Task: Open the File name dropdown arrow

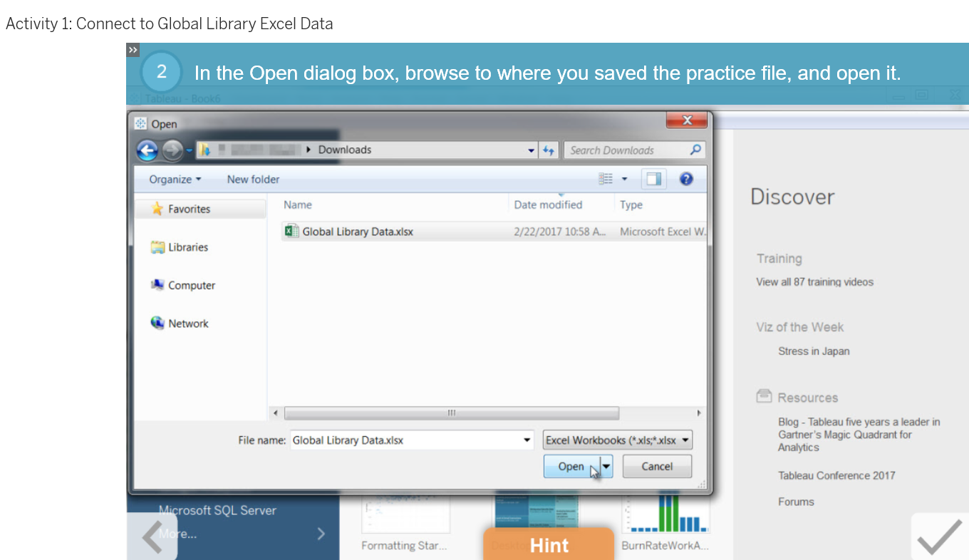Action: point(527,440)
